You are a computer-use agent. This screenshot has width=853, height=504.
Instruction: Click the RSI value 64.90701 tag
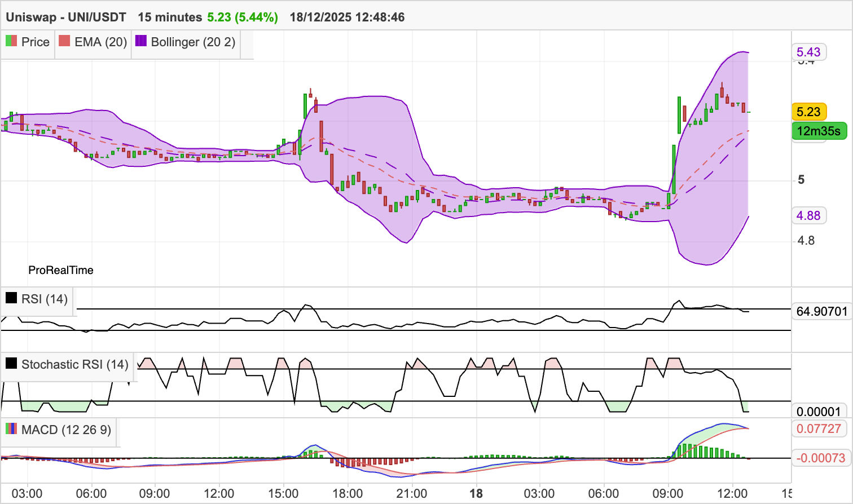(821, 311)
